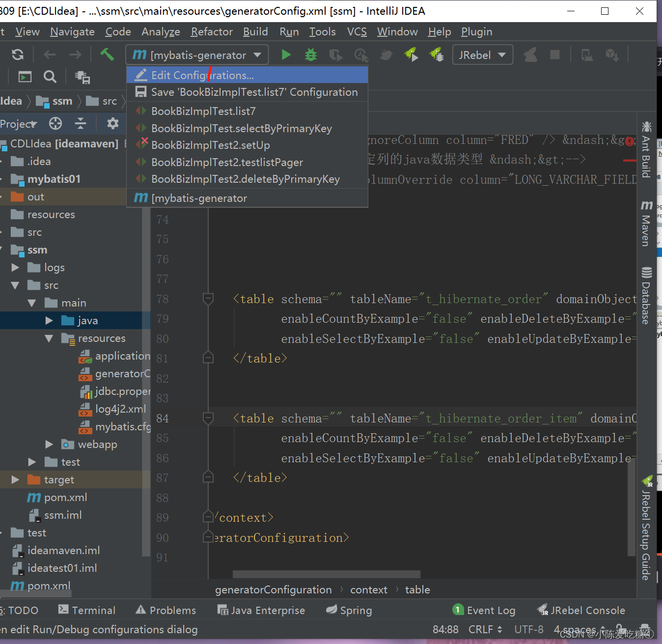Click the Build hammer icon

(x=107, y=54)
